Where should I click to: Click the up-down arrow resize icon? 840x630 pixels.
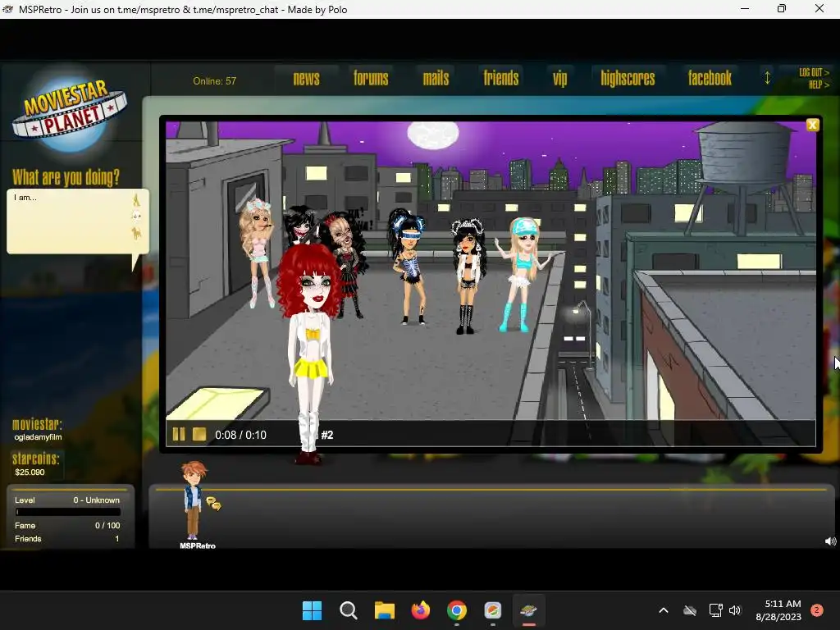(767, 78)
